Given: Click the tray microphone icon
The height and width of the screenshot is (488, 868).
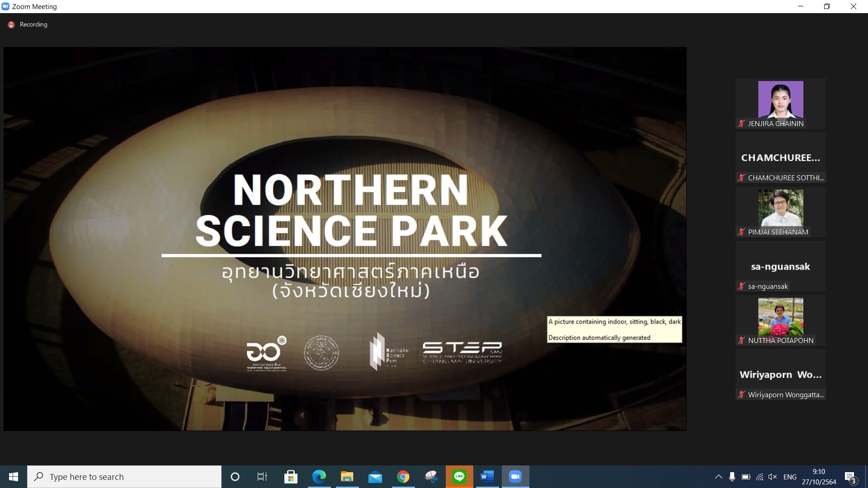Looking at the screenshot, I should (732, 477).
